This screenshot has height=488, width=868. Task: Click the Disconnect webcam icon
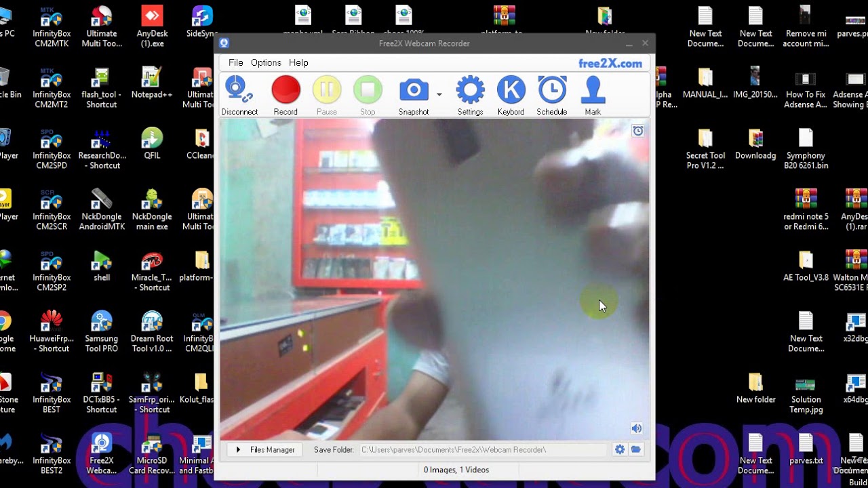pyautogui.click(x=239, y=96)
